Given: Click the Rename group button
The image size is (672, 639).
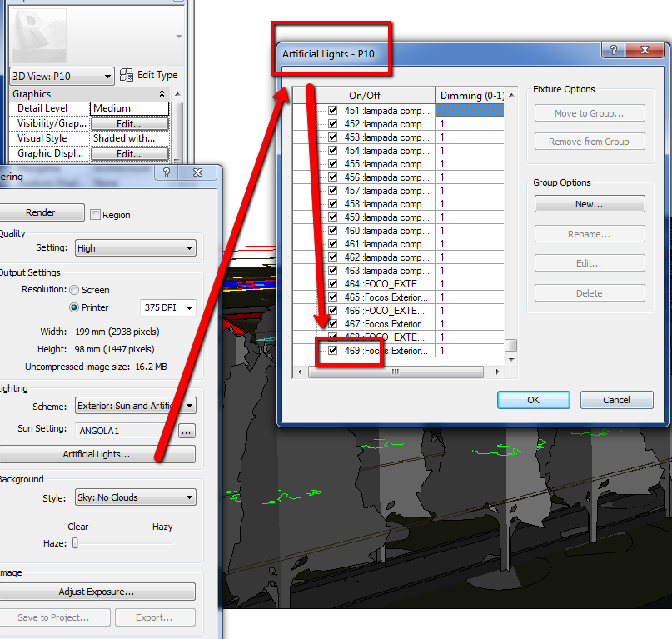Looking at the screenshot, I should click(590, 234).
